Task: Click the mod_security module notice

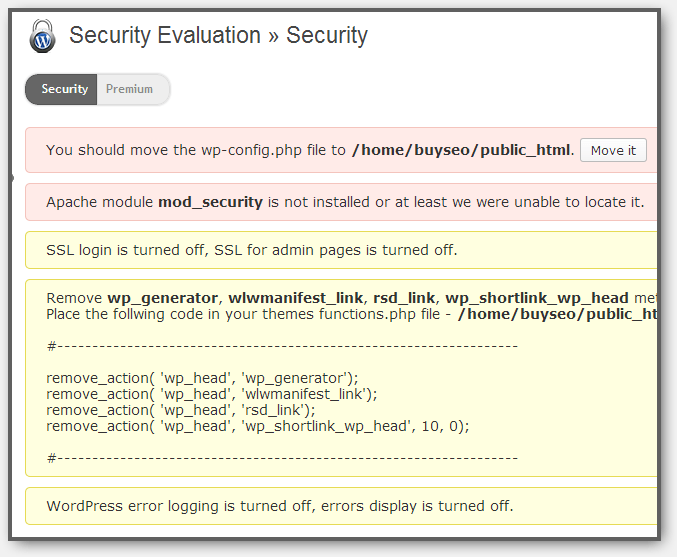Action: (x=341, y=202)
